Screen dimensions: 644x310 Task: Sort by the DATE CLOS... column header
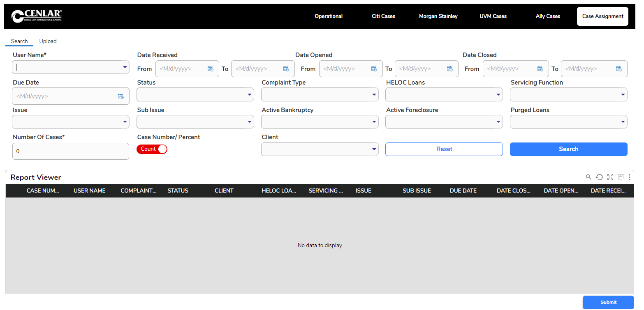(514, 191)
